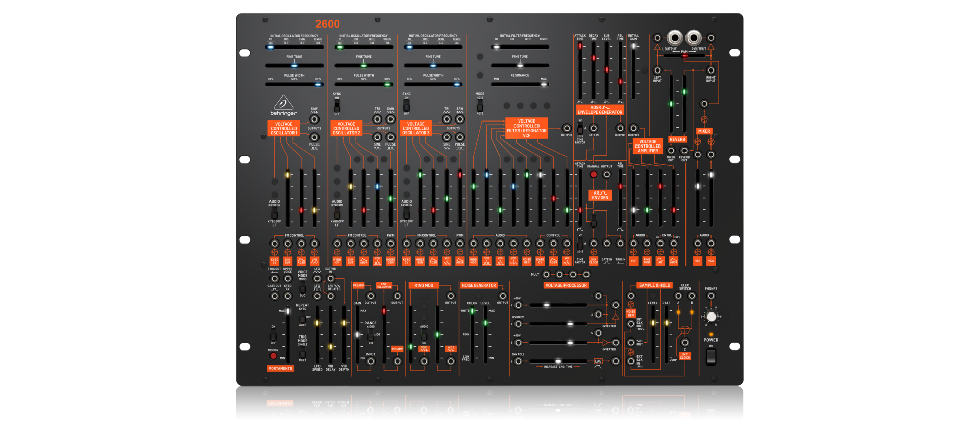The image size is (980, 434).
Task: Click the GATE OUT jack
Action: [275, 296]
